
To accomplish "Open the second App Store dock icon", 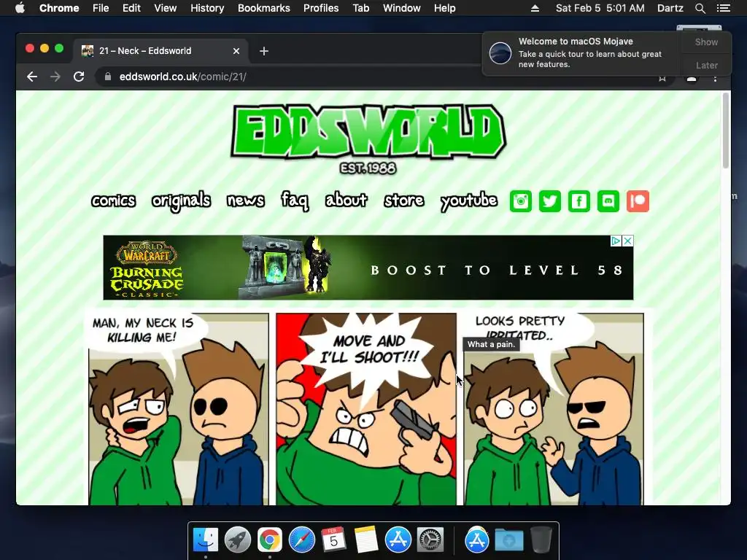I will click(477, 540).
